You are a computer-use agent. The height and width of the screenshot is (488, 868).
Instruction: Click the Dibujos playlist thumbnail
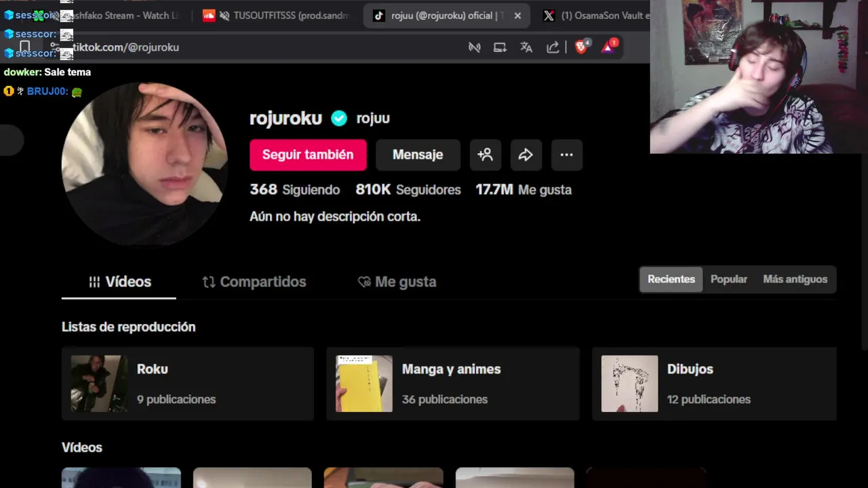point(629,384)
